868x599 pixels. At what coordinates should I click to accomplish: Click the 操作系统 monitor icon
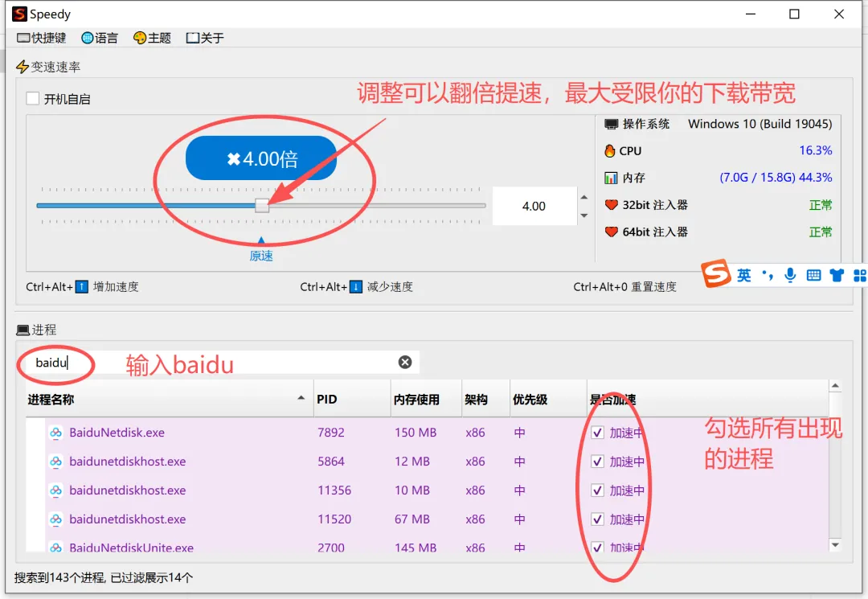[x=611, y=124]
